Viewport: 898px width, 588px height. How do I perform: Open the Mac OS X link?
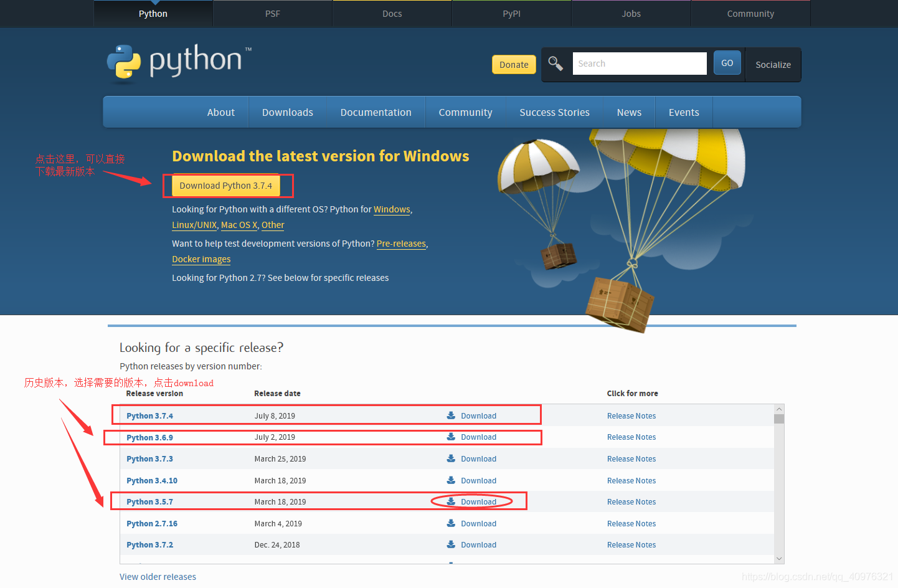[239, 225]
